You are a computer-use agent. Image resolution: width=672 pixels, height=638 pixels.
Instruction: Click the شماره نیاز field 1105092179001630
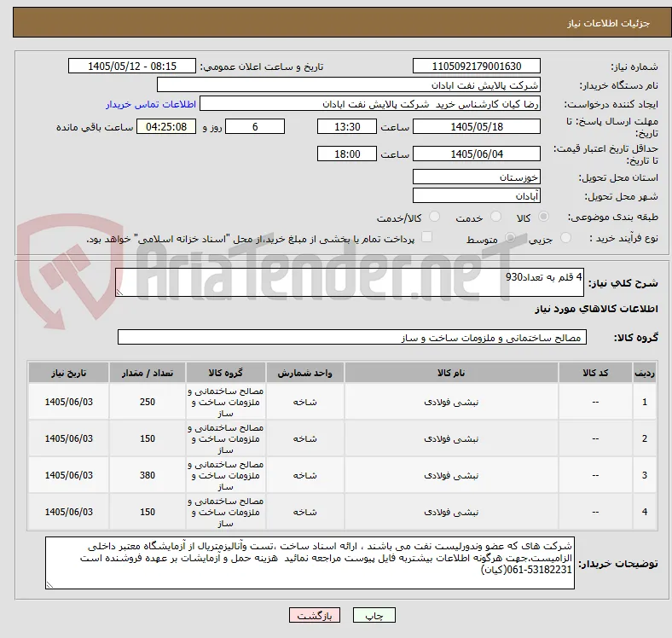tap(477, 66)
